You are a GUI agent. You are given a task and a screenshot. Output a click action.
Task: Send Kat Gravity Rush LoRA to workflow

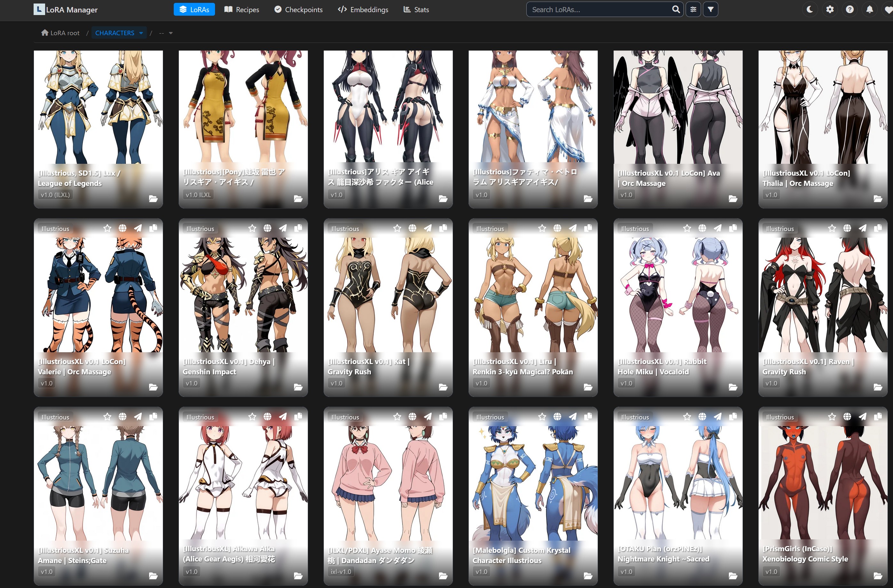point(428,228)
